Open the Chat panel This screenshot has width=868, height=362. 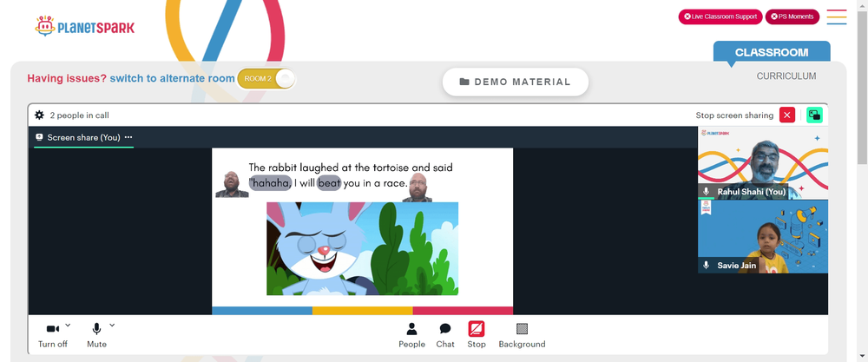coord(445,335)
